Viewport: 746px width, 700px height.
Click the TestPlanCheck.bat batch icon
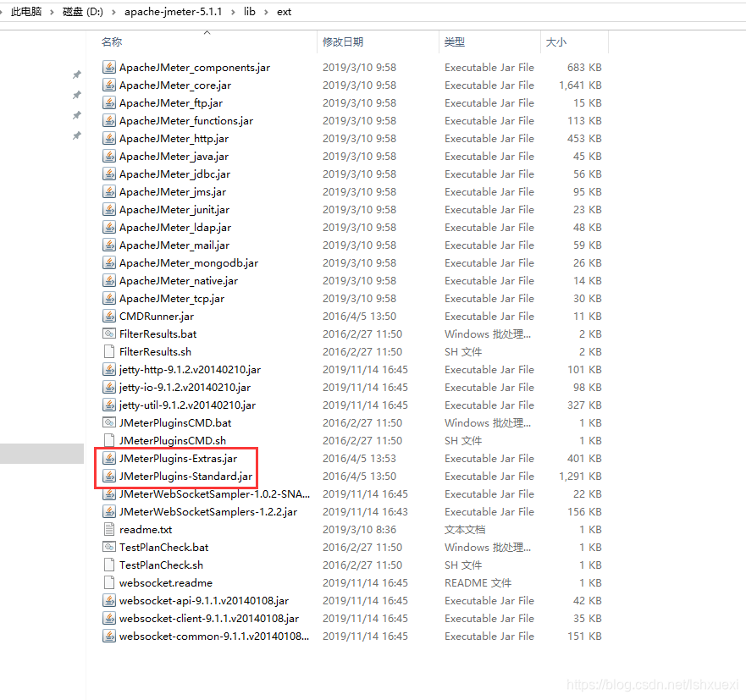pyautogui.click(x=109, y=548)
